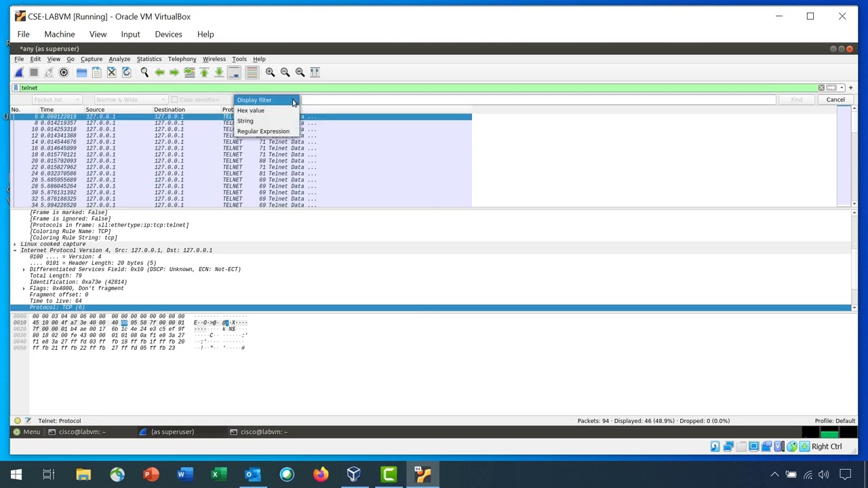The image size is (868, 488).
Task: Open the Telephony menu
Action: point(182,59)
